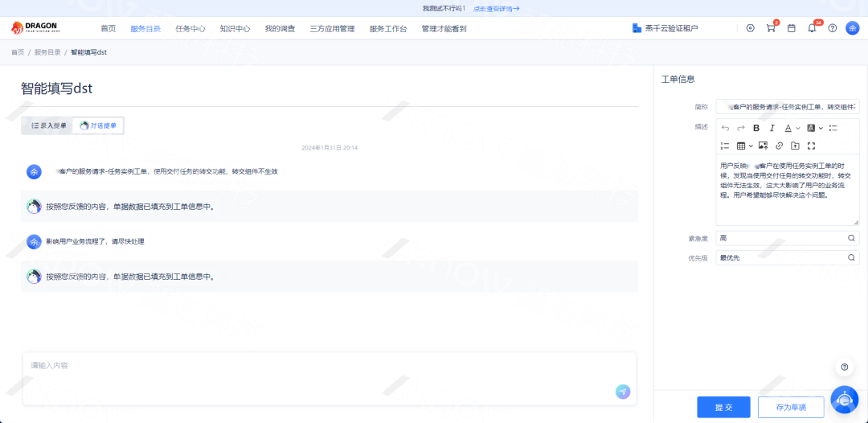The height and width of the screenshot is (423, 868).
Task: Click the send message paper-plane icon
Action: point(623,392)
